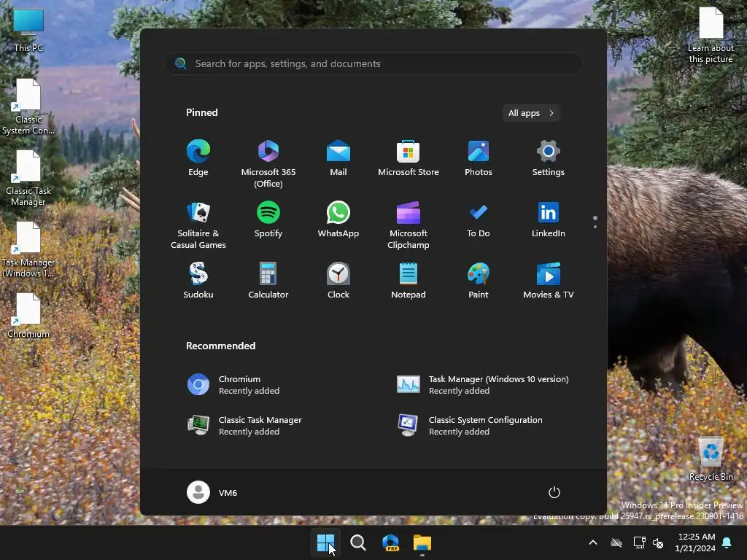The height and width of the screenshot is (560, 747).
Task: Launch Microsoft 365 (Office)
Action: click(x=268, y=164)
